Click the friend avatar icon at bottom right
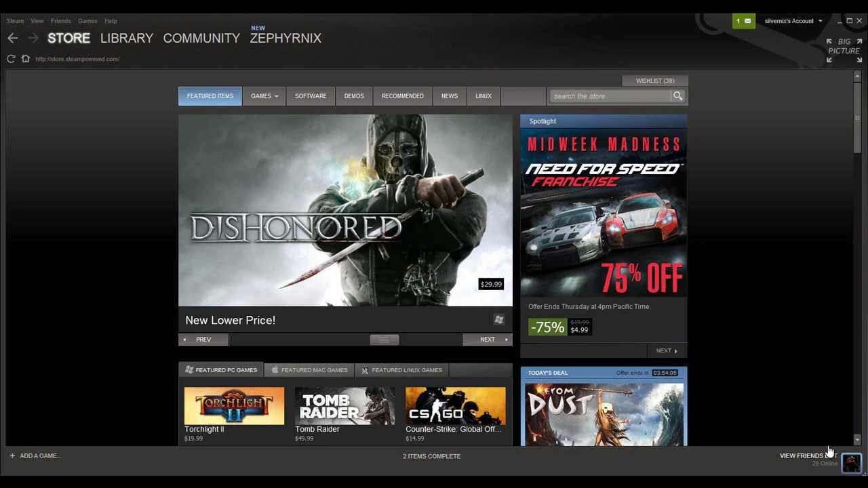This screenshot has width=868, height=488. click(x=851, y=462)
